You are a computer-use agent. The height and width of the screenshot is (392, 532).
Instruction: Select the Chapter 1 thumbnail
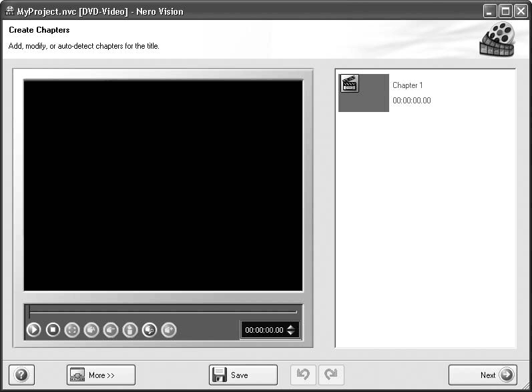click(x=363, y=93)
